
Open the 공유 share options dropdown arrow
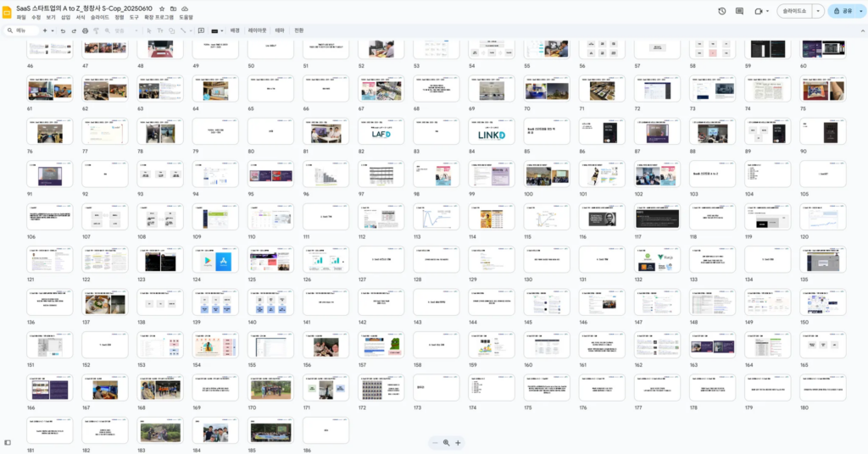click(x=859, y=11)
